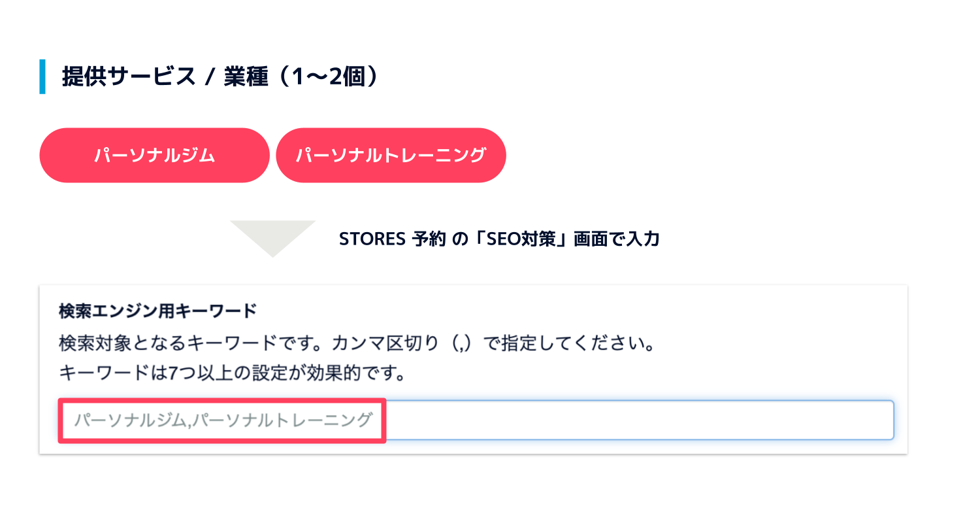980x510 pixels.
Task: Click the パーソナルジム pill button
Action: (x=154, y=155)
